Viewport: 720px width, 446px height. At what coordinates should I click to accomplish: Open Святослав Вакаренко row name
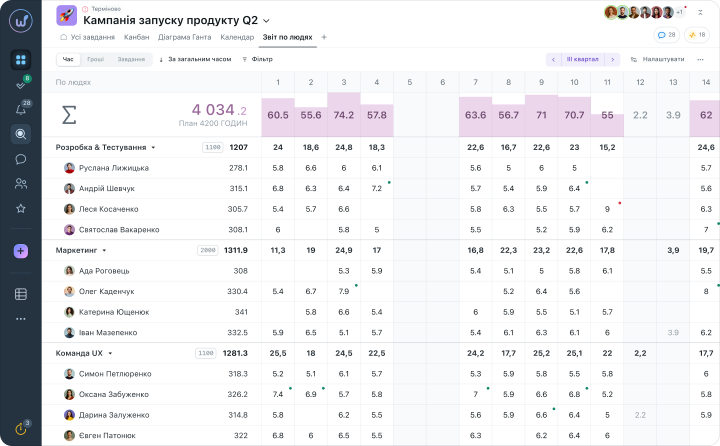(x=119, y=230)
